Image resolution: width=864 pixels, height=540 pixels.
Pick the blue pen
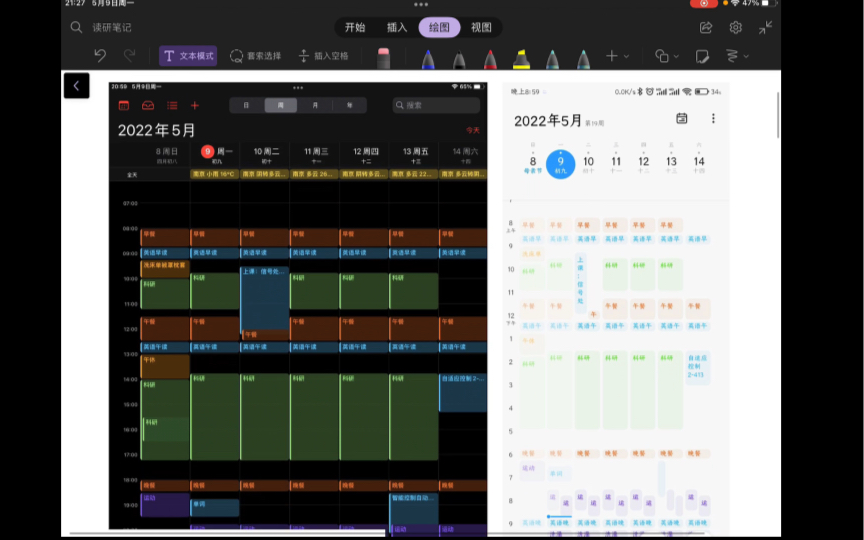(x=428, y=58)
